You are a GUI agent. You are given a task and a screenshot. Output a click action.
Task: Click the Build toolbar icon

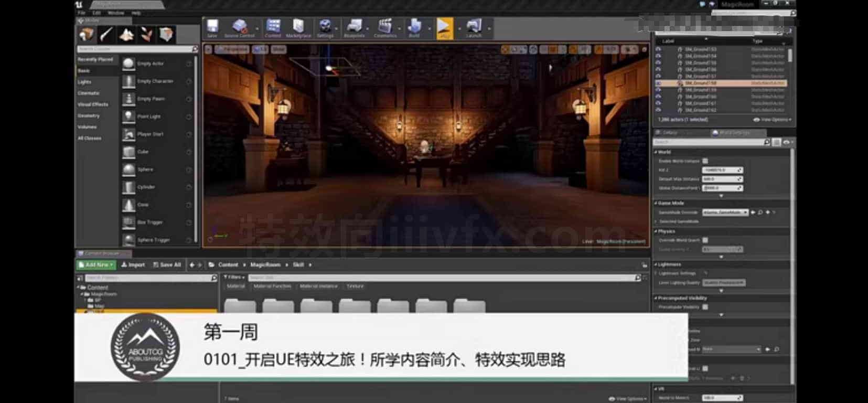pos(414,28)
